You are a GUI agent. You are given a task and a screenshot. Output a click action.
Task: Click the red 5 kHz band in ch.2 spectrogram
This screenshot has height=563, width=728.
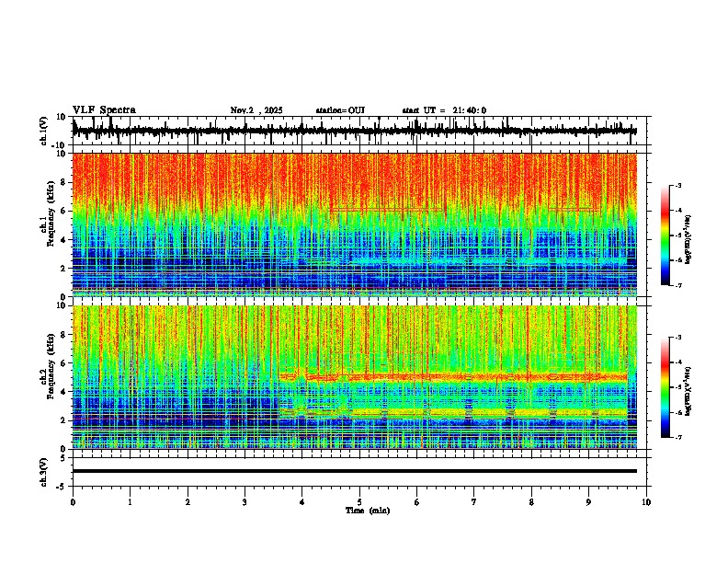[x=453, y=377]
